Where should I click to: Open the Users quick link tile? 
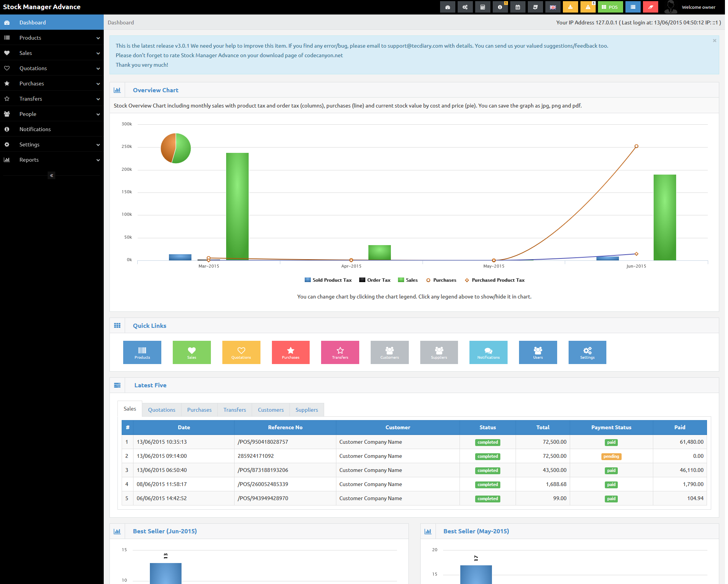click(538, 352)
